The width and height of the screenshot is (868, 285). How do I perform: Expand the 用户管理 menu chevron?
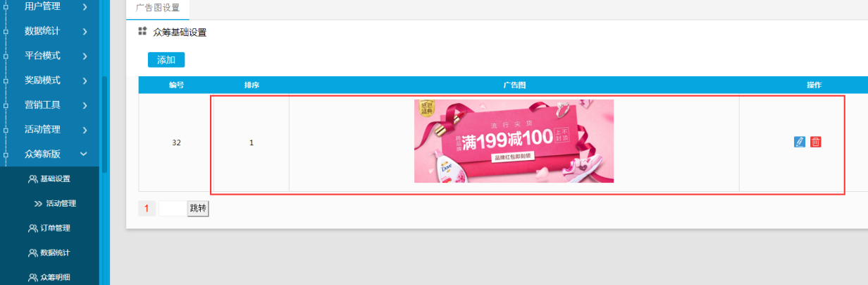pos(85,7)
